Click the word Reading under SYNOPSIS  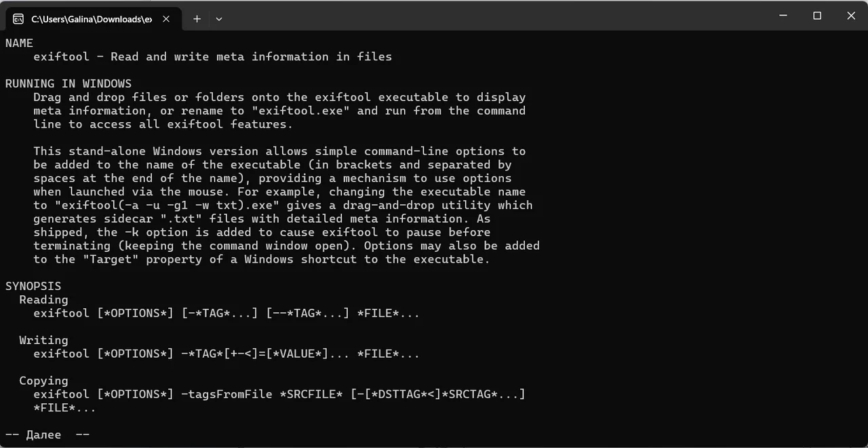(x=43, y=300)
